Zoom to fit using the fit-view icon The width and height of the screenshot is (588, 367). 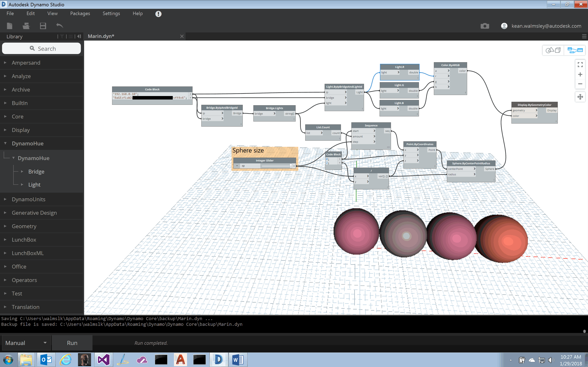pos(580,64)
